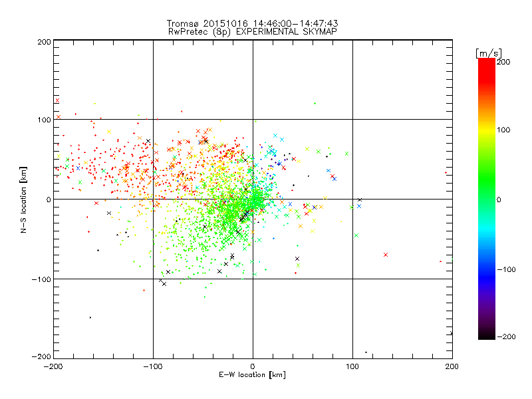Click the x-axis tick label '-100'
This screenshot has height=399, width=532.
pyautogui.click(x=153, y=366)
